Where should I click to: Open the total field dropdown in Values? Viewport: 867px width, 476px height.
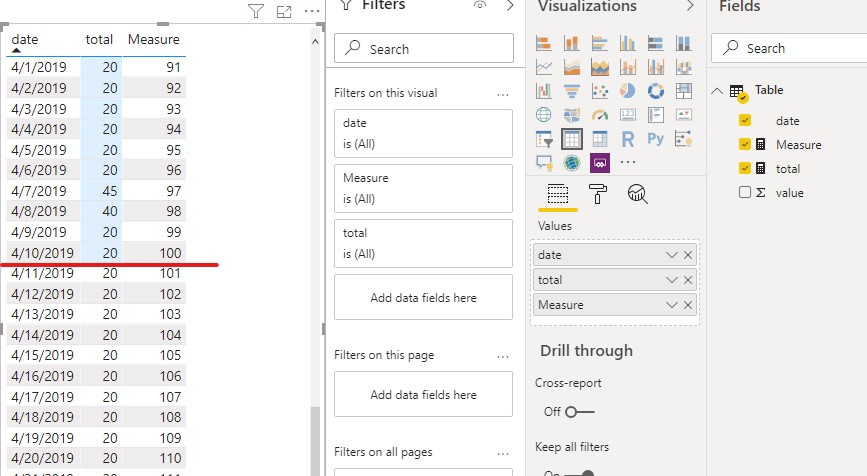pyautogui.click(x=671, y=280)
